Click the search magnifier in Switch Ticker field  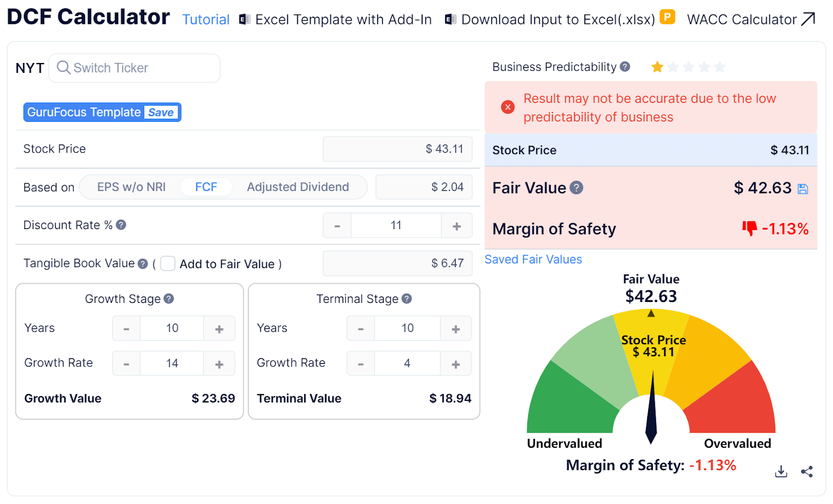coord(63,68)
